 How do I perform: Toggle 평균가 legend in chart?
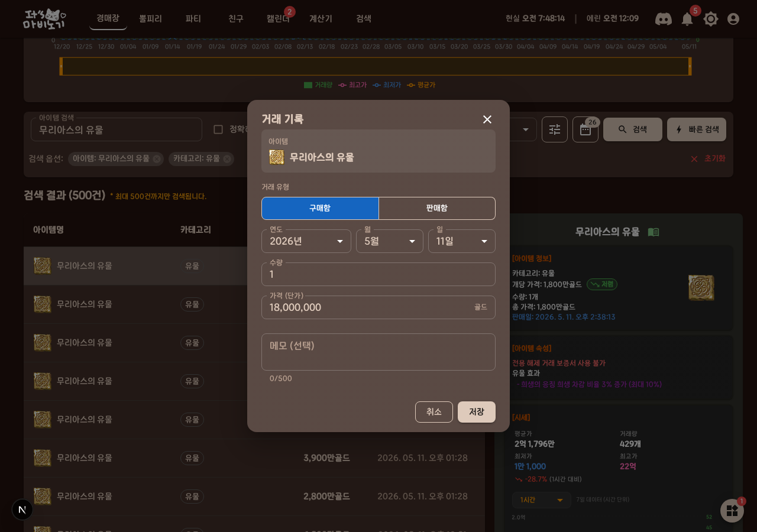pos(421,85)
